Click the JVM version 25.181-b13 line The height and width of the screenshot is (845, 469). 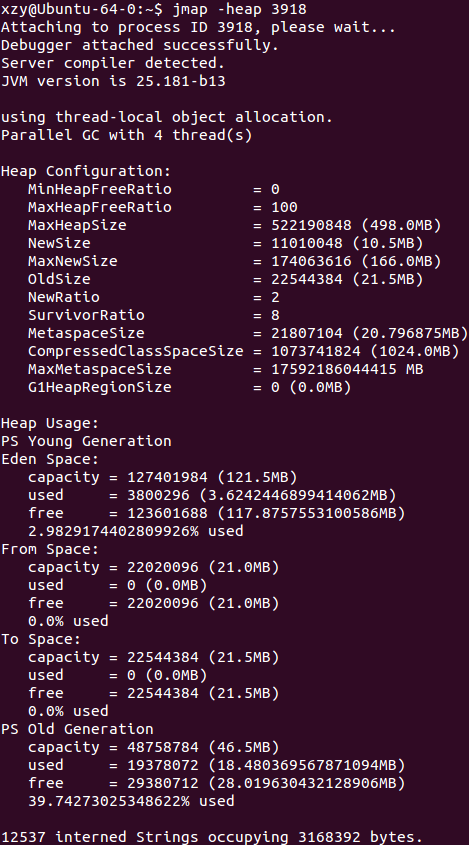pos(113,81)
